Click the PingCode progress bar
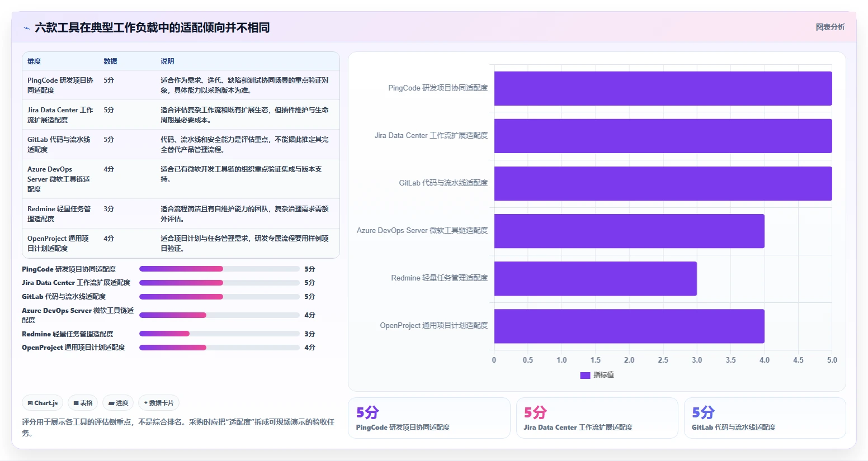The image size is (868, 461). click(219, 269)
